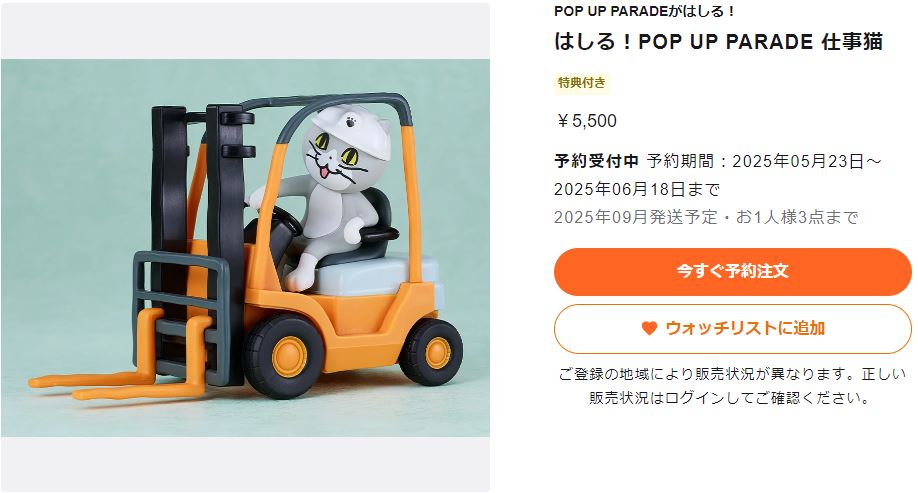
Task: Click the ￥5,500 price text
Action: (x=585, y=121)
